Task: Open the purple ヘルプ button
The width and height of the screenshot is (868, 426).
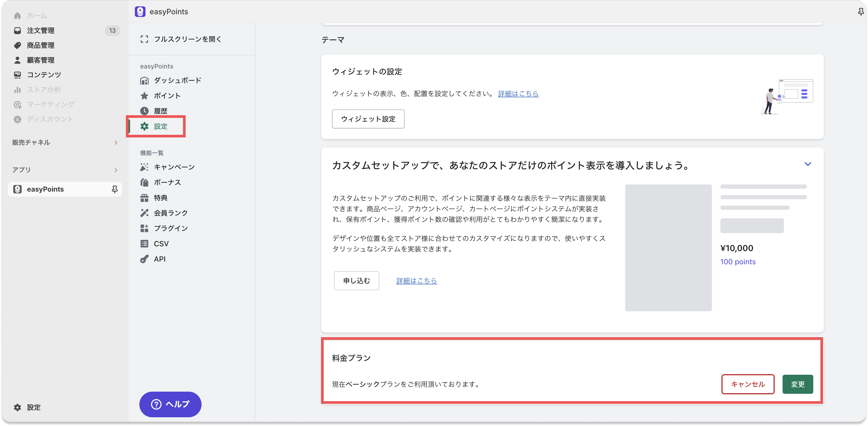Action: [x=170, y=404]
